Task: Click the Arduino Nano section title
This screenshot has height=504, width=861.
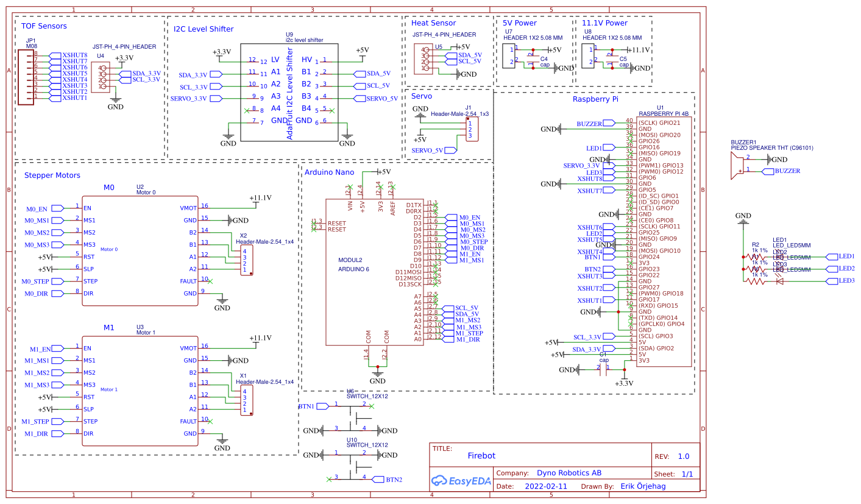Action: (x=328, y=172)
